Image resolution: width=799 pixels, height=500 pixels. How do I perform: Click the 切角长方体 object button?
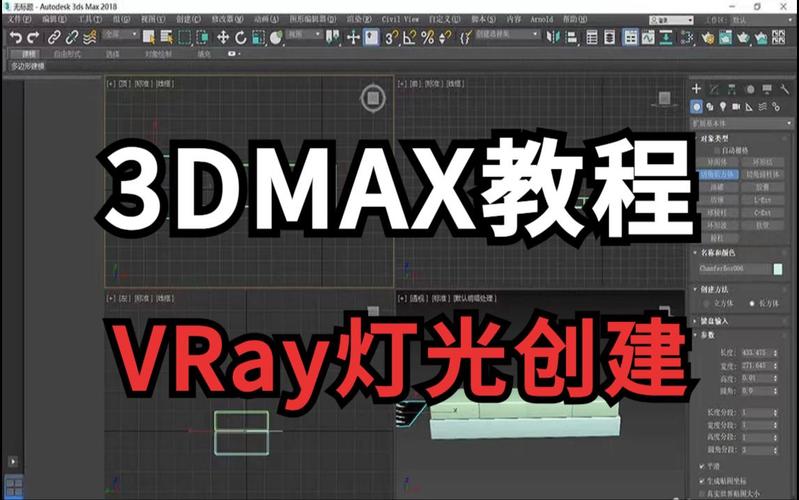click(x=717, y=174)
